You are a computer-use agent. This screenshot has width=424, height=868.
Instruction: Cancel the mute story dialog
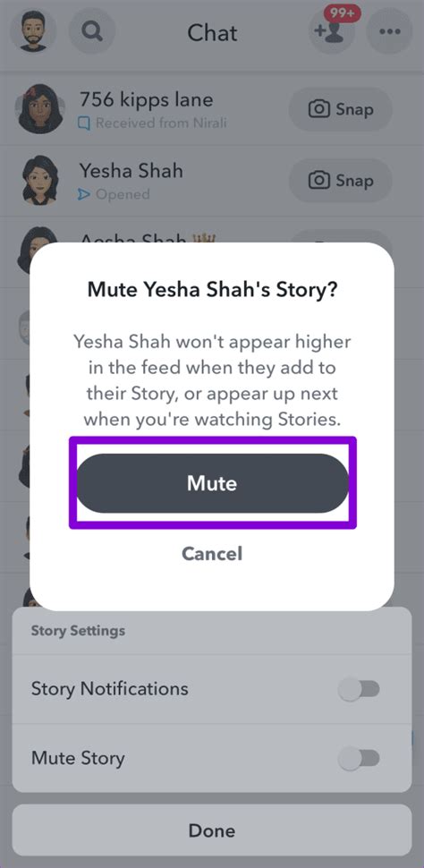[212, 554]
